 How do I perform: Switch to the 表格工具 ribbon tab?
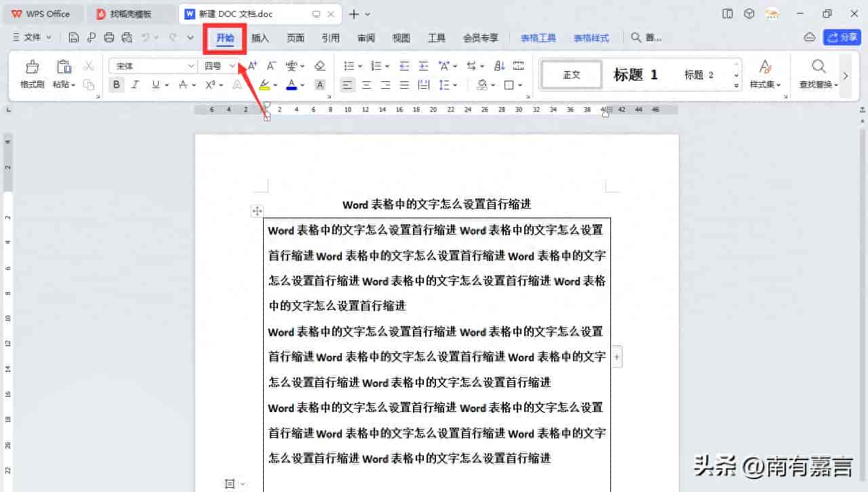pos(538,38)
